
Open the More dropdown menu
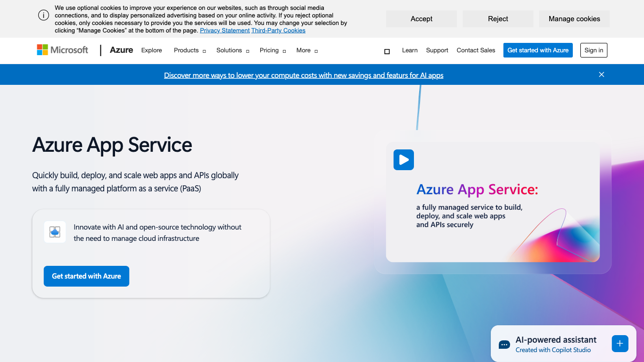[x=307, y=50]
